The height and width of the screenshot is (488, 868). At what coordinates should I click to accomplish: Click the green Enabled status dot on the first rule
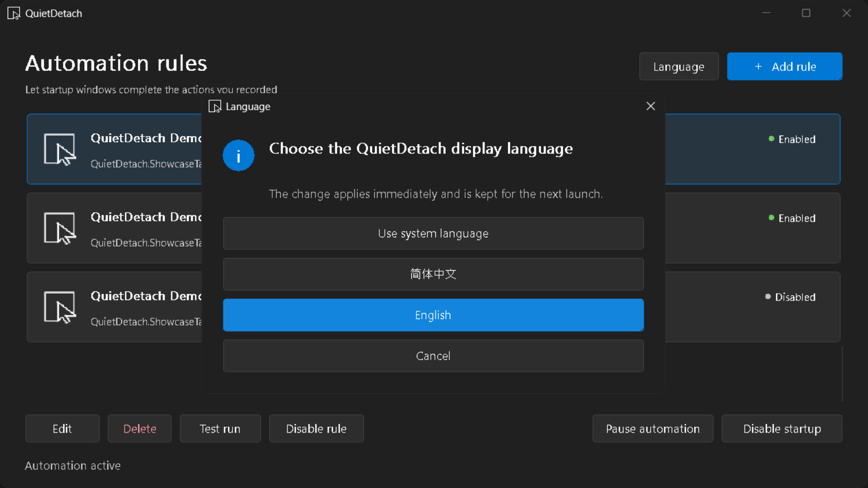771,139
